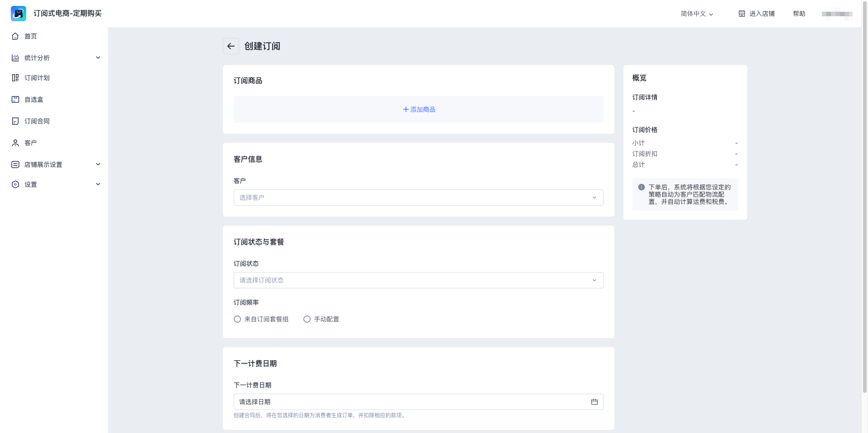Image resolution: width=868 pixels, height=433 pixels.
Task: Click the back arrow beside 创建订阅
Action: [231, 46]
